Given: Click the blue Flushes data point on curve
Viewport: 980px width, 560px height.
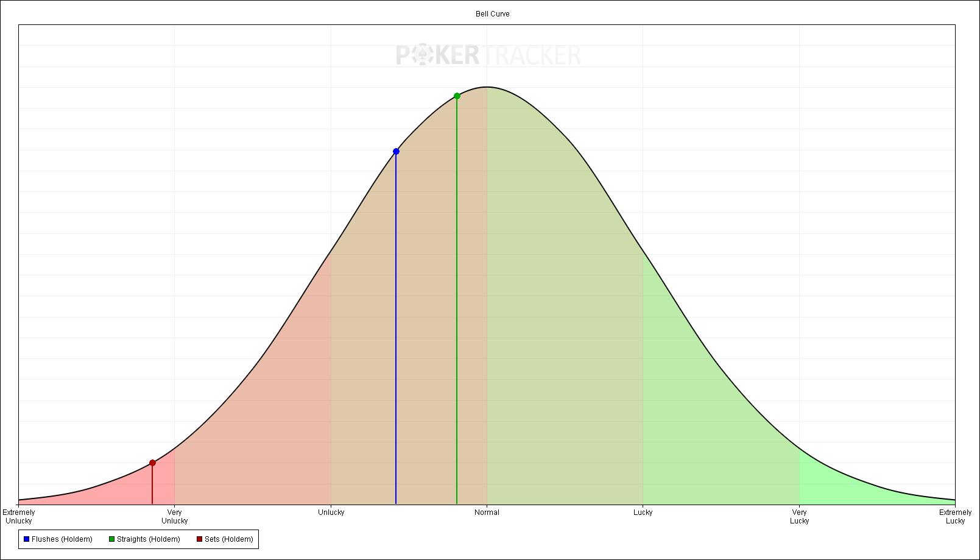Looking at the screenshot, I should pyautogui.click(x=396, y=151).
